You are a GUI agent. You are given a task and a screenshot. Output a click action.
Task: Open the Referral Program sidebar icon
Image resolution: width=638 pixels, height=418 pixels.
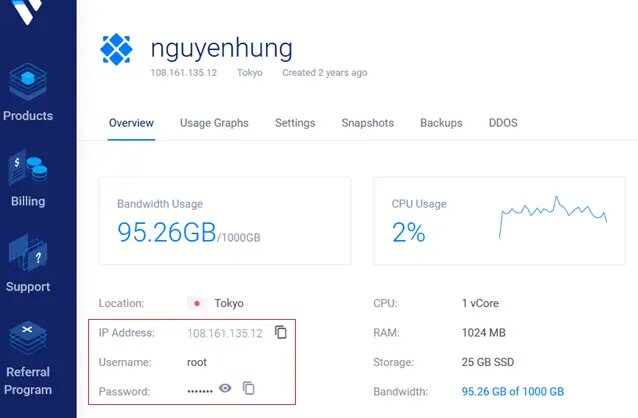tap(28, 338)
